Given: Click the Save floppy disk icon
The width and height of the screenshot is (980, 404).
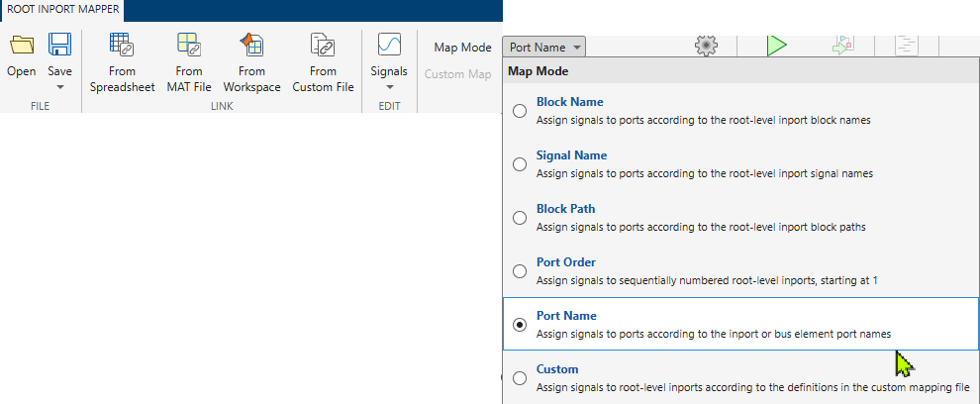Looking at the screenshot, I should 60,45.
